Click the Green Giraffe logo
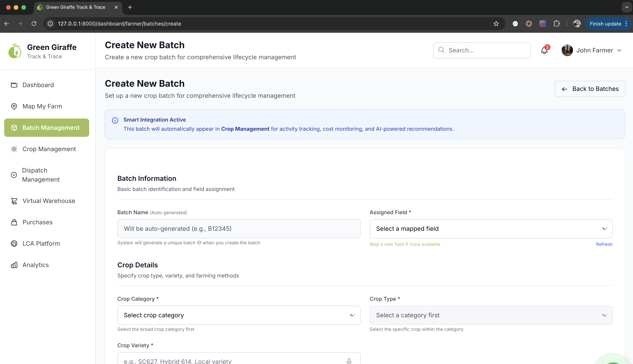The height and width of the screenshot is (364, 633). coord(15,51)
